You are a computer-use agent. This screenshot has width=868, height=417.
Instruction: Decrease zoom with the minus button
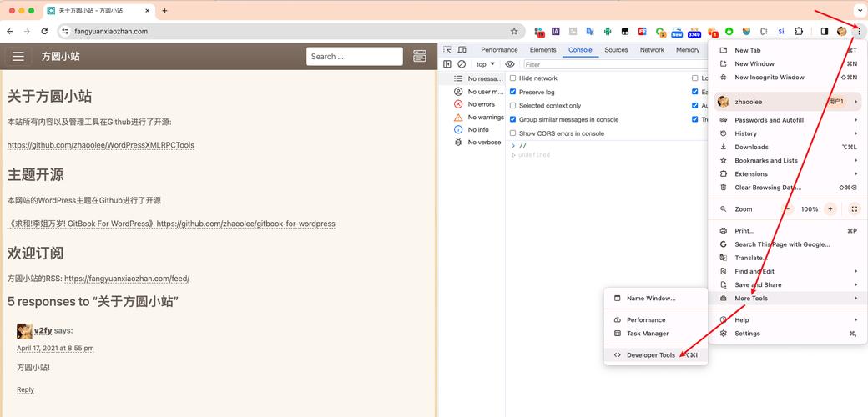tap(787, 209)
